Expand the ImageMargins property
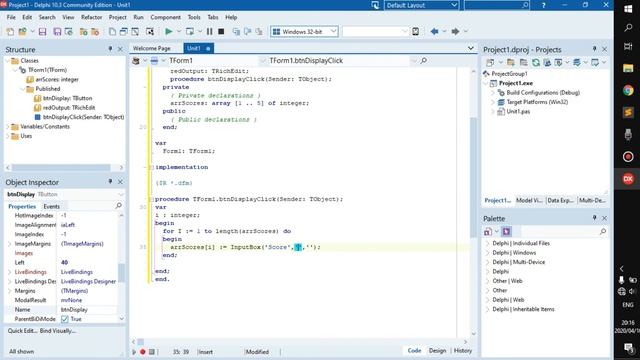The image size is (640, 360). 9,244
